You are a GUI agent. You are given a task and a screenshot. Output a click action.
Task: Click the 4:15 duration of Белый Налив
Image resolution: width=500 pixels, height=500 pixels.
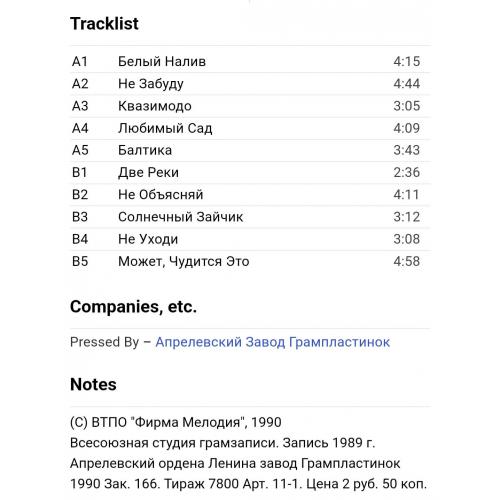point(406,61)
